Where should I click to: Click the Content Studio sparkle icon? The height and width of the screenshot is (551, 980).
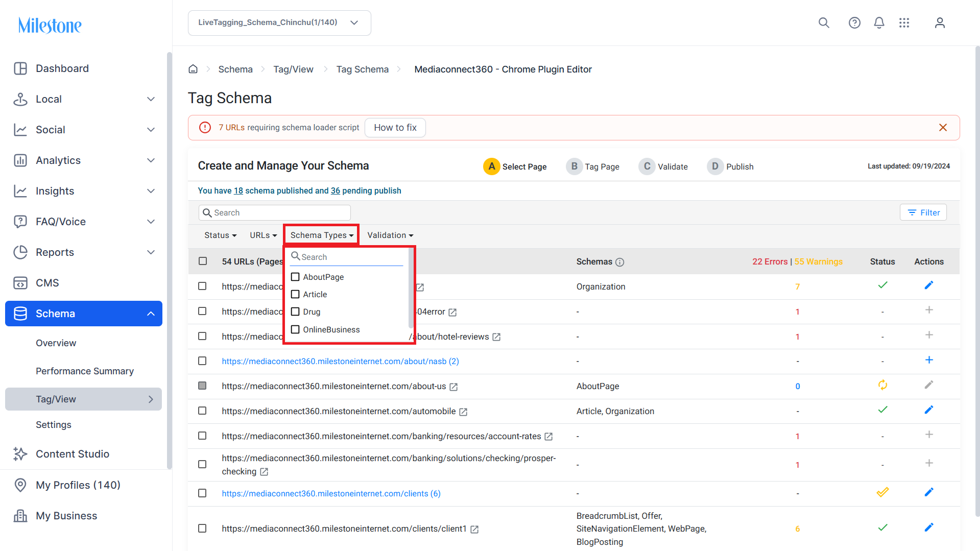(x=20, y=454)
